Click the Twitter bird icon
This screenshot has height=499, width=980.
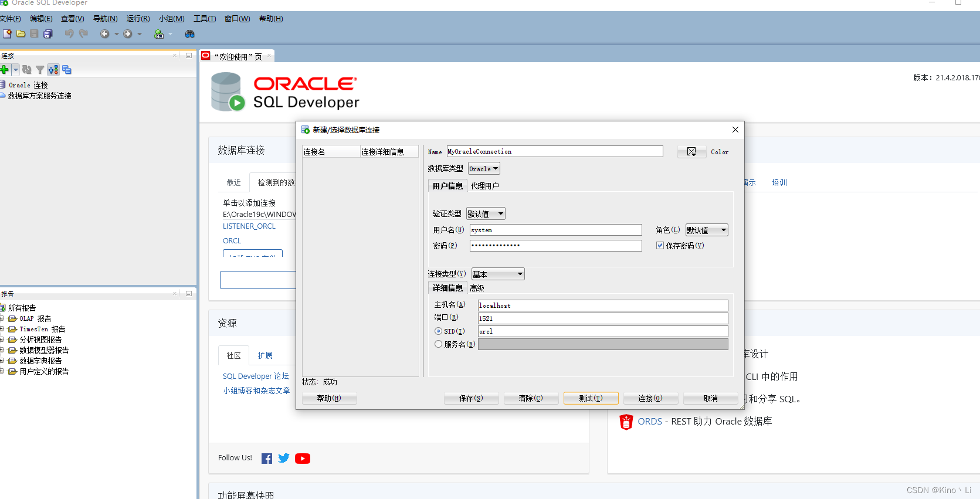(x=284, y=458)
